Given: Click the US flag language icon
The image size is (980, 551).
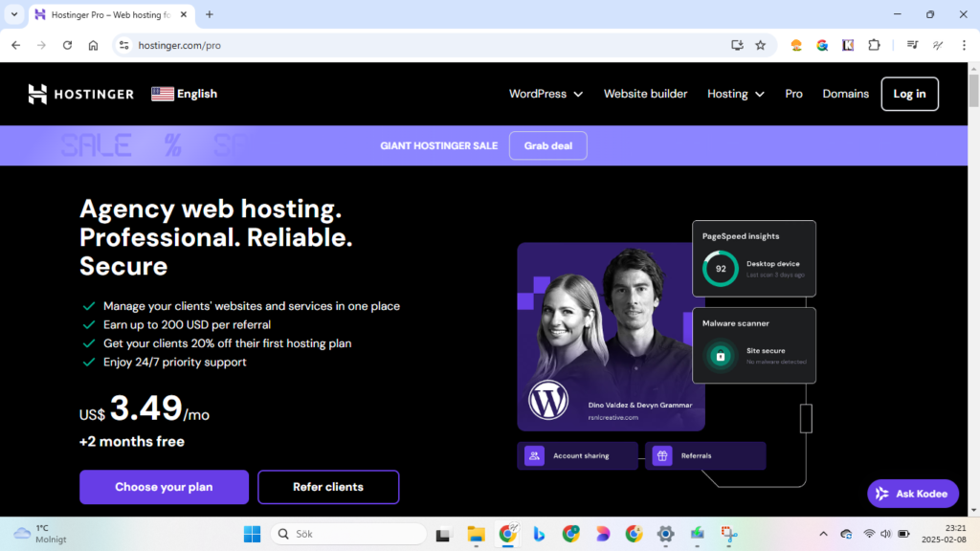Looking at the screenshot, I should pos(163,94).
